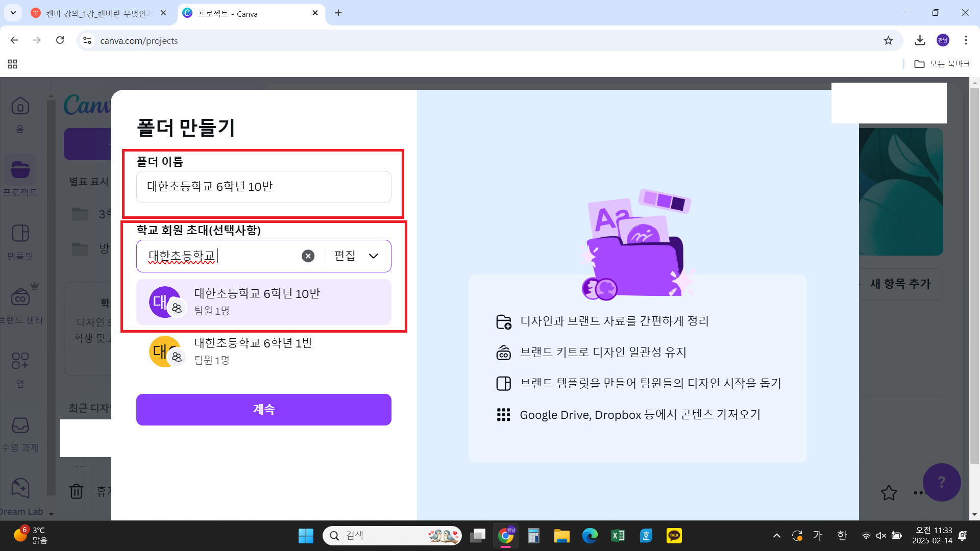Switch to the 캔바 강의 browser tab

(x=99, y=13)
